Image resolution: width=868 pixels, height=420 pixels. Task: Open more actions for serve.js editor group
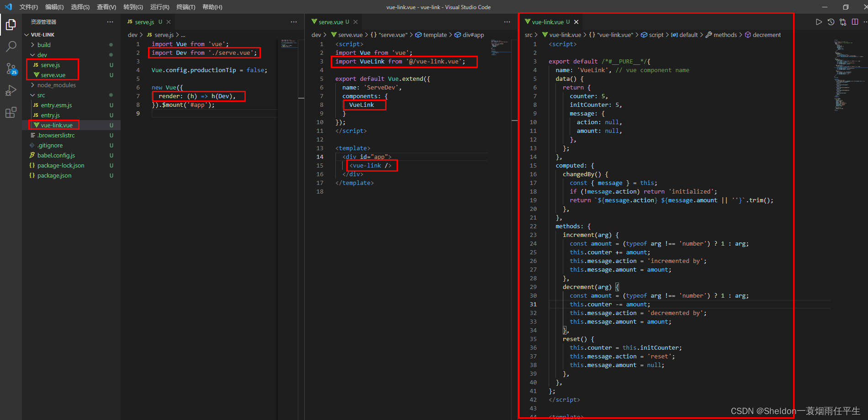coord(294,22)
